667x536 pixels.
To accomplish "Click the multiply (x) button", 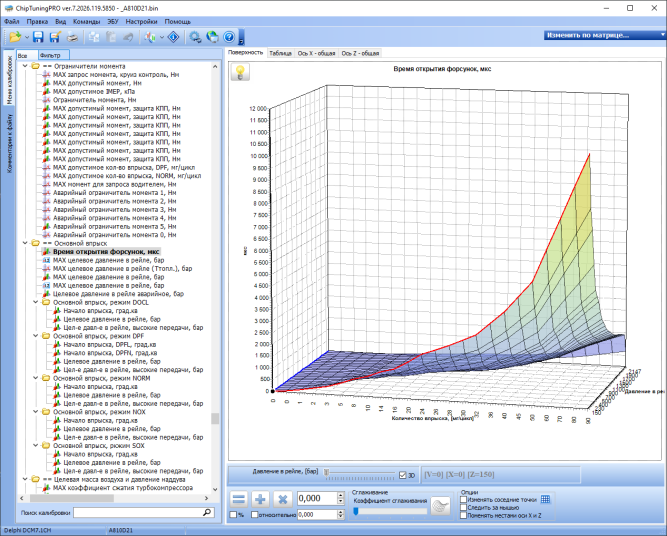I will pyautogui.click(x=282, y=499).
